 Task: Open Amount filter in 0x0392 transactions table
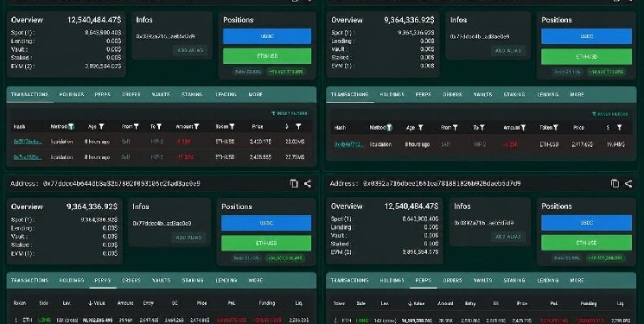[x=196, y=127]
